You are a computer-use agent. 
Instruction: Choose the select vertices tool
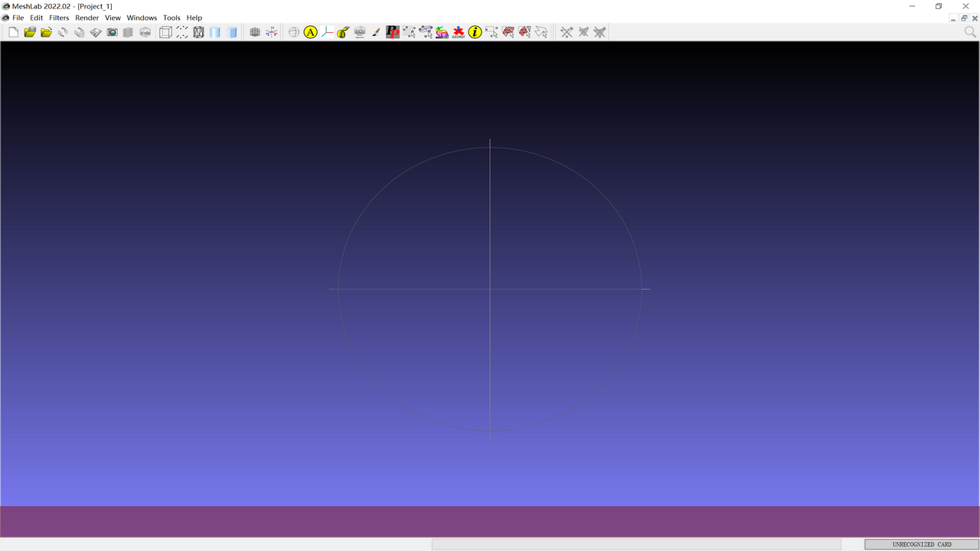click(x=492, y=32)
